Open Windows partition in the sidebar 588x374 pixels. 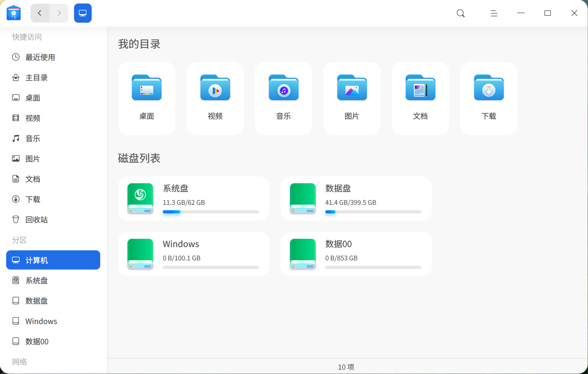click(x=53, y=321)
